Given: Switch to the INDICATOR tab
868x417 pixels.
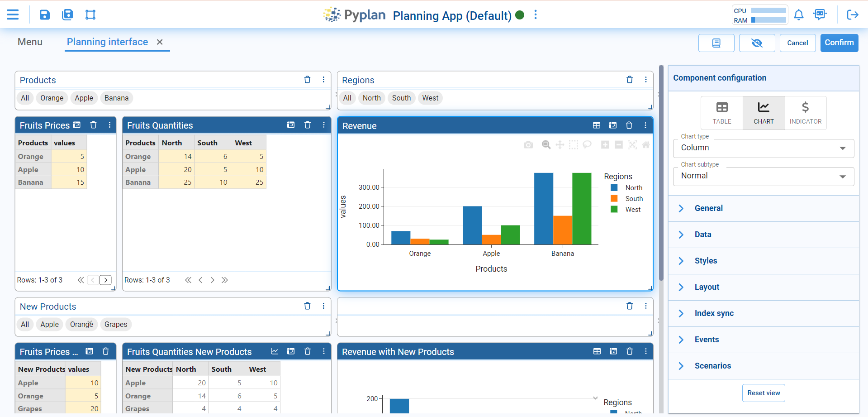Looking at the screenshot, I should coord(805,112).
